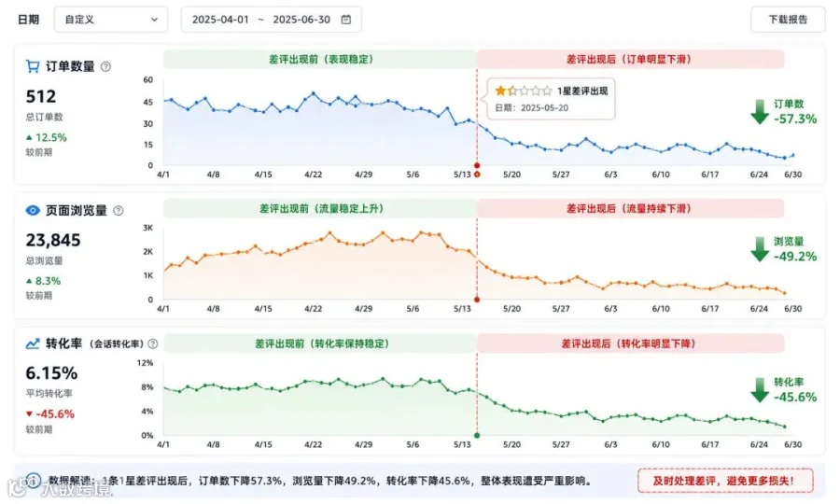
Task: Click the ▲ 8.3% change indicator
Action: (x=43, y=281)
